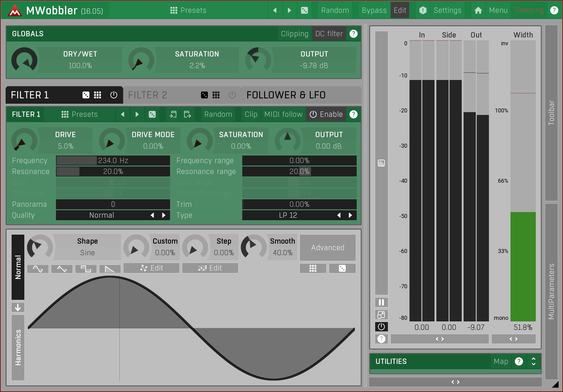563x392 pixels.
Task: Open Filter 1 panel help icon
Action: (353, 114)
